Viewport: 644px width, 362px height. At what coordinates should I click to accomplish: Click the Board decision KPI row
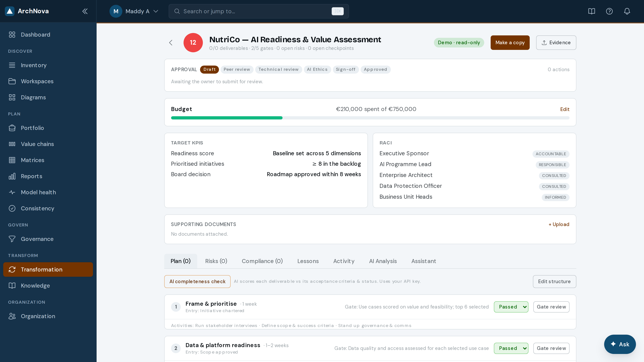[x=266, y=174]
